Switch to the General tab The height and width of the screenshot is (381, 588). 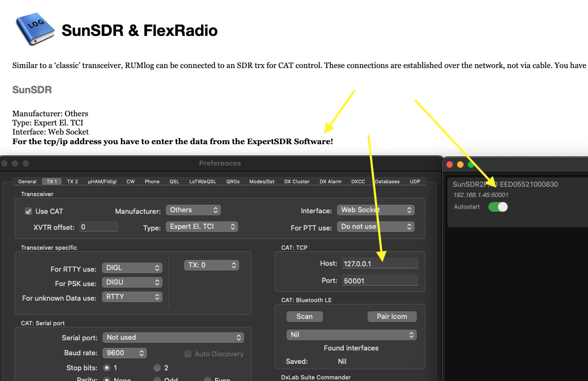point(27,181)
